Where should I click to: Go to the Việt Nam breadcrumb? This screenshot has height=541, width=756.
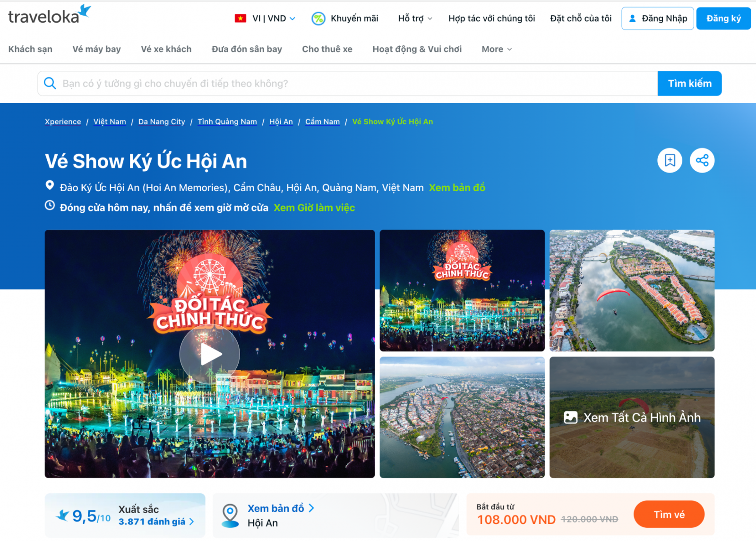coord(110,122)
